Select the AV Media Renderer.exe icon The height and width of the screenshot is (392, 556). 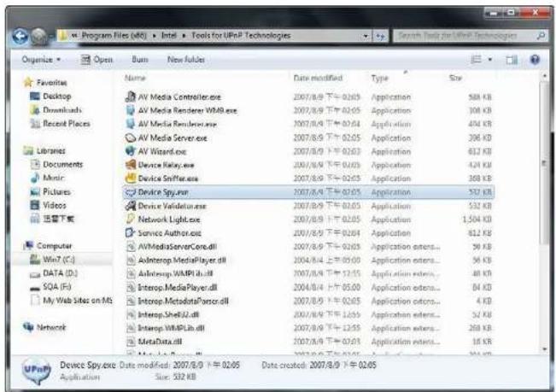click(x=131, y=124)
